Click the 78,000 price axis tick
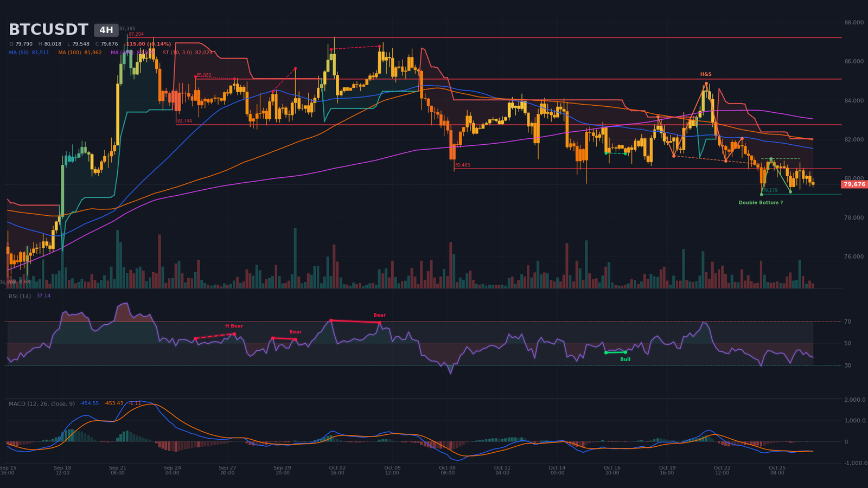This screenshot has height=488, width=868. pos(854,217)
